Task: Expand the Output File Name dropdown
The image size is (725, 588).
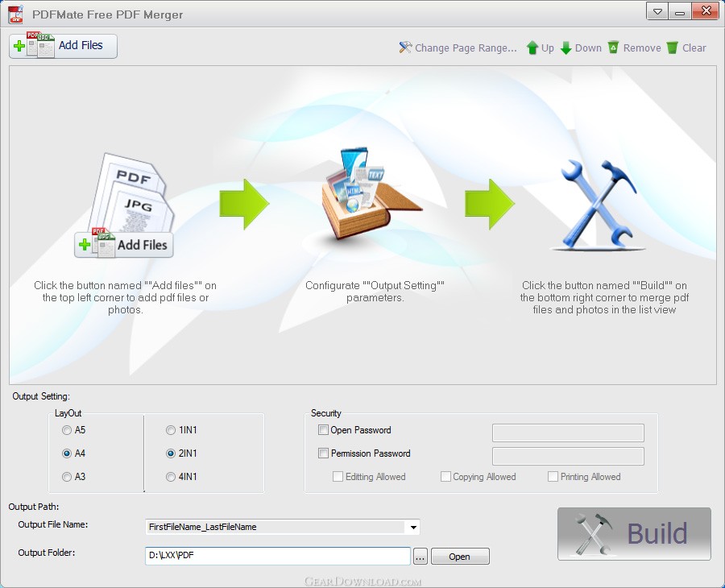Action: point(413,527)
